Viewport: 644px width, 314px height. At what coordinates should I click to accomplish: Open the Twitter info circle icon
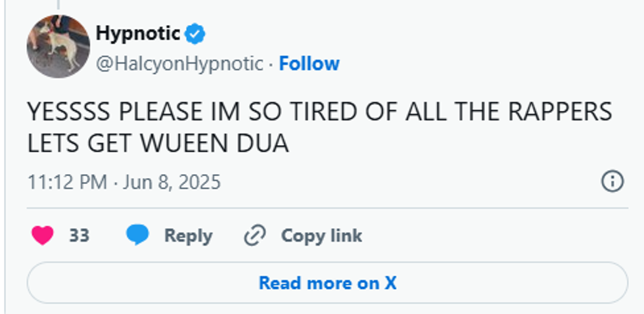pos(612,181)
